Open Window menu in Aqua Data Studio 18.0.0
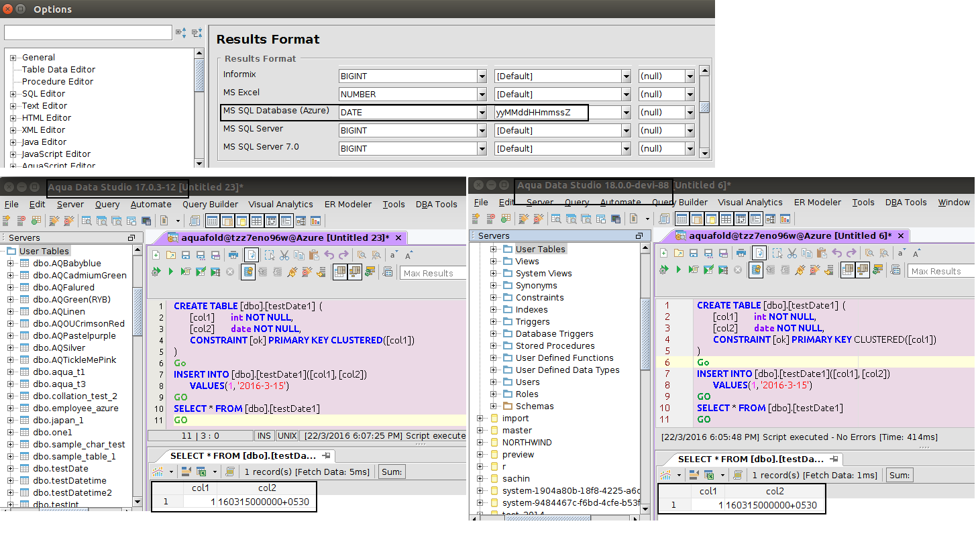 coord(954,203)
